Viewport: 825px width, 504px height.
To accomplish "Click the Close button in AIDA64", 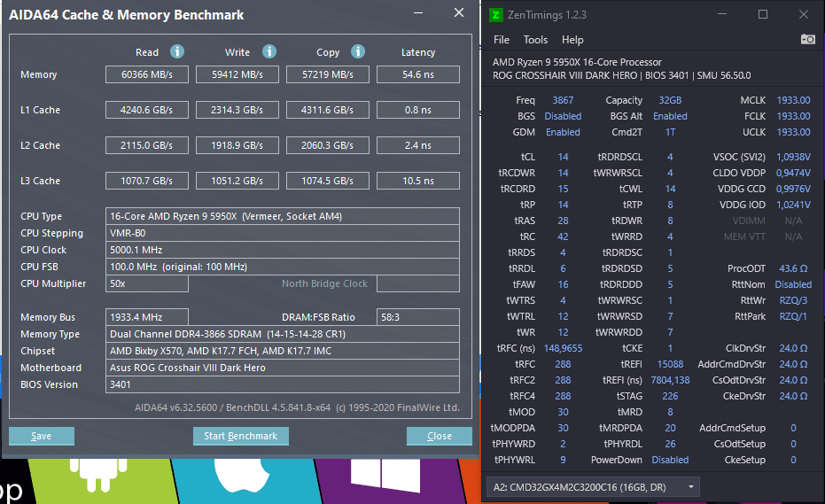I will (440, 436).
